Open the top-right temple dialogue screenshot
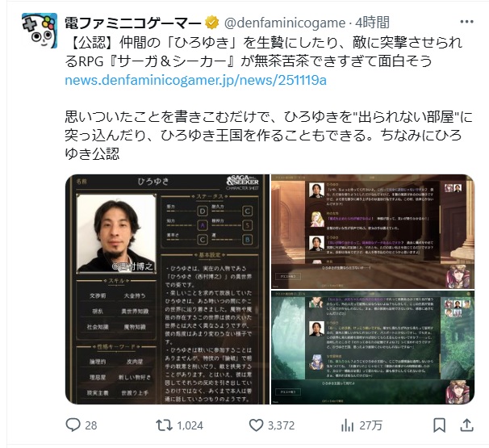The height and width of the screenshot is (448, 489). pos(373,232)
